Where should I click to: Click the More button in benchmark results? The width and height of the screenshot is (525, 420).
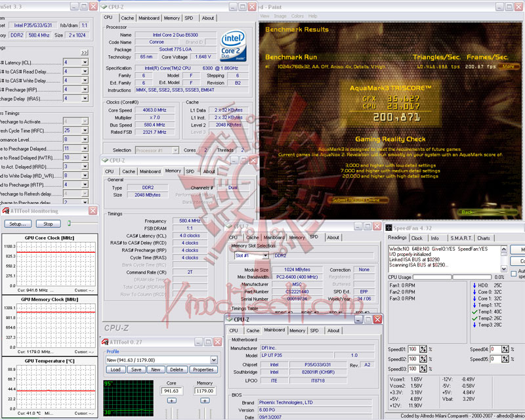coord(508,66)
